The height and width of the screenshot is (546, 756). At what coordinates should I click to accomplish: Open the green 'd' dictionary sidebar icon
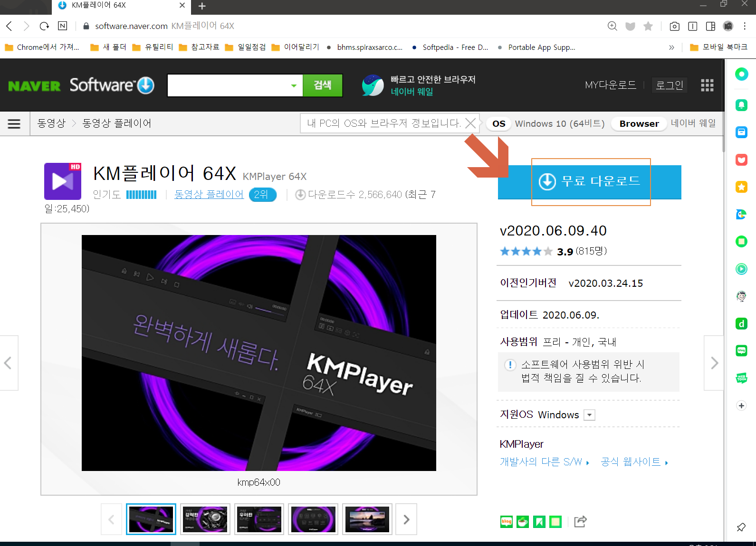coord(741,324)
